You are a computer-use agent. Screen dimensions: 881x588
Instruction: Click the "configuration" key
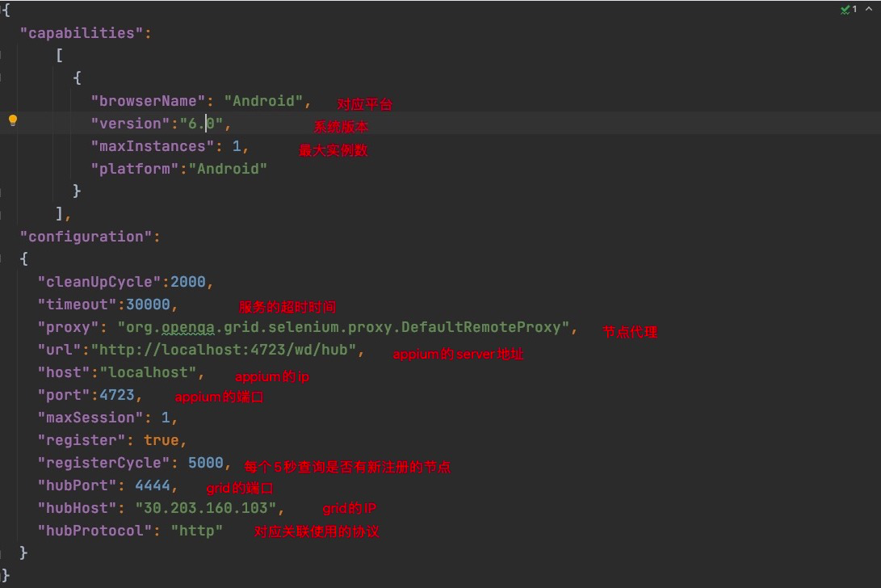point(86,237)
